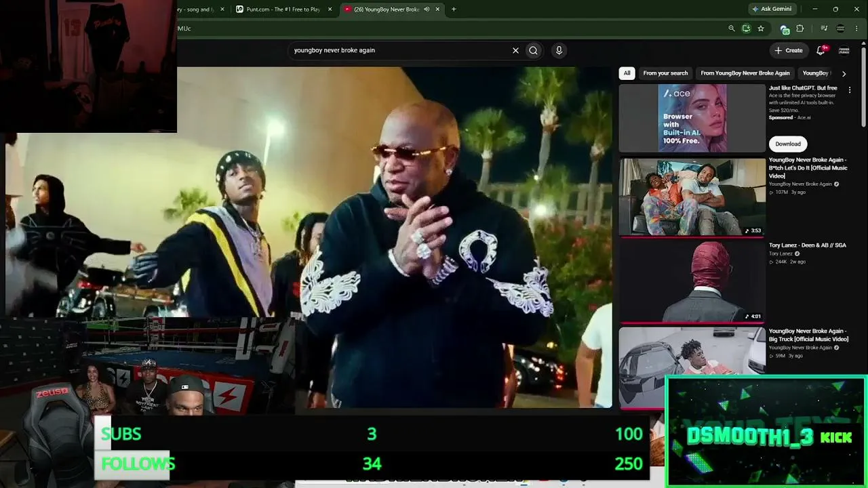Bookmark this page with the star icon
This screenshot has height=488, width=868.
(x=761, y=28)
